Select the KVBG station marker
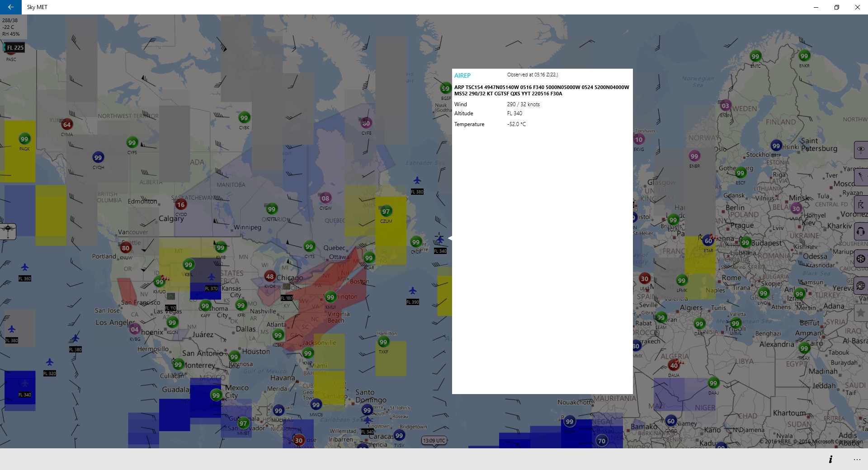The image size is (868, 470). coord(135,329)
